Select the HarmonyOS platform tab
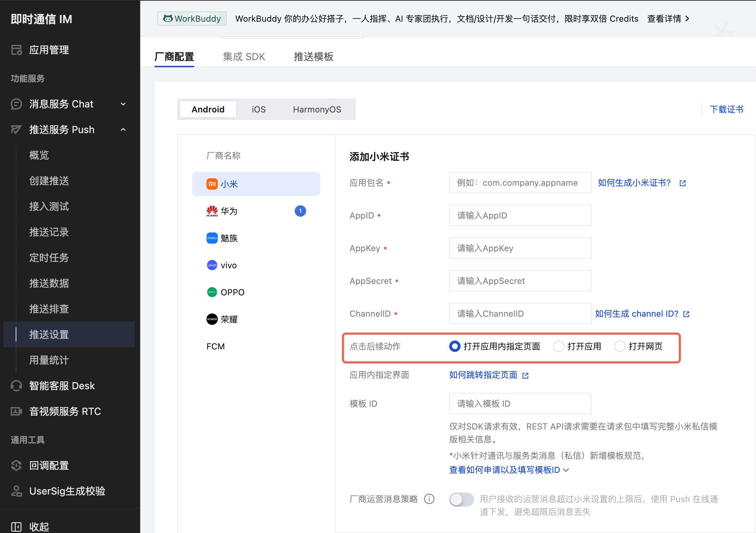The width and height of the screenshot is (756, 533). click(317, 109)
